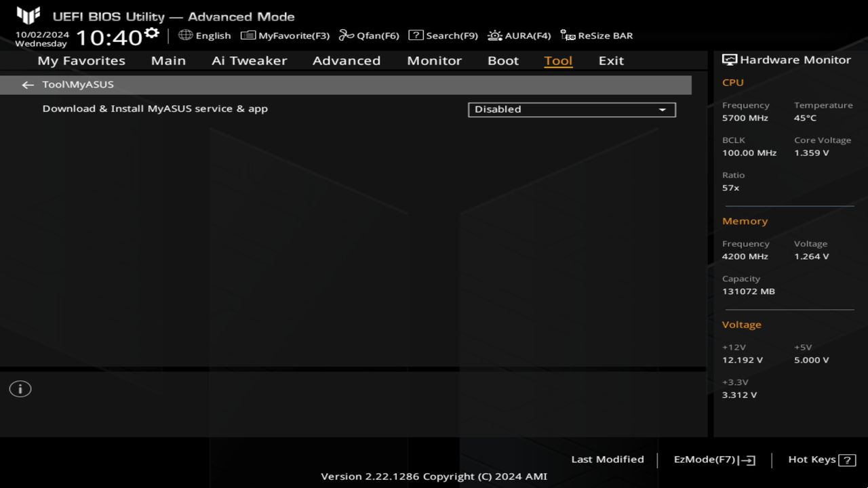Click +5V reading 5.000 V
The image size is (868, 488).
point(811,361)
